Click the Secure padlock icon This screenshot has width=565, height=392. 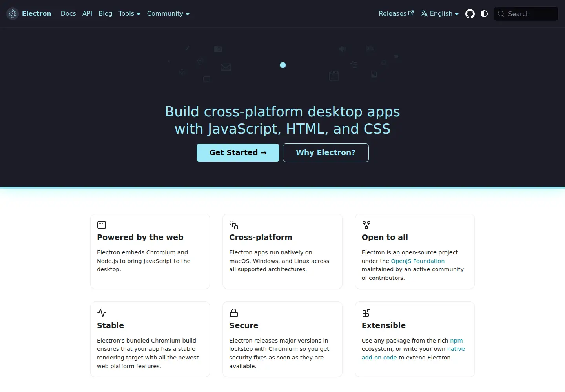tap(234, 313)
